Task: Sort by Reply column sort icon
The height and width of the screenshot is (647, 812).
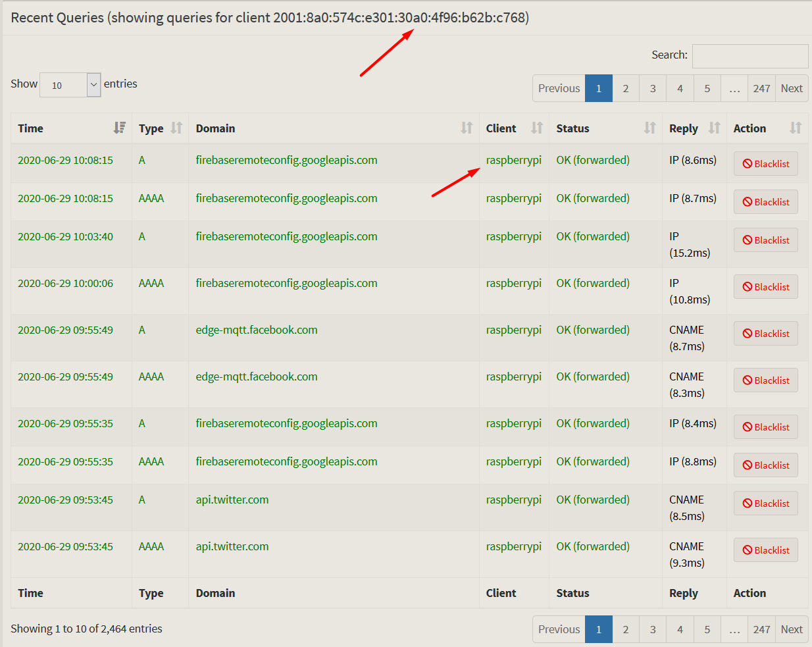Action: click(715, 128)
